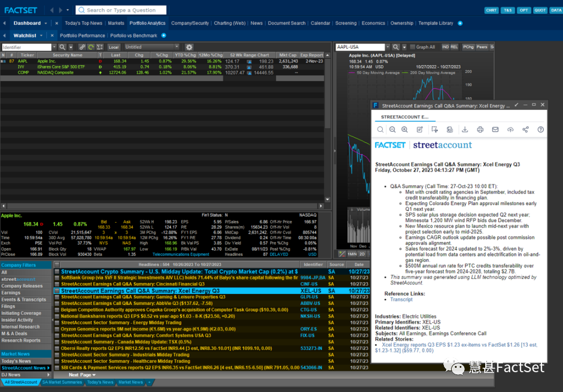Open dropdown beside watchlist search magnifier
The width and height of the screenshot is (563, 392).
click(71, 47)
